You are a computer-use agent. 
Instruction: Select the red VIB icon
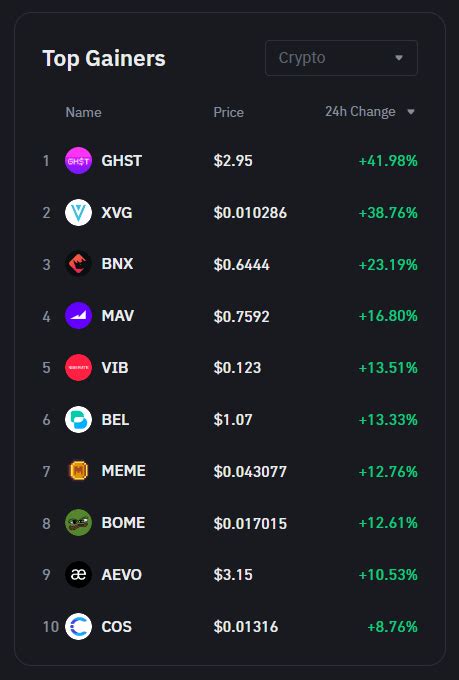pyautogui.click(x=78, y=368)
